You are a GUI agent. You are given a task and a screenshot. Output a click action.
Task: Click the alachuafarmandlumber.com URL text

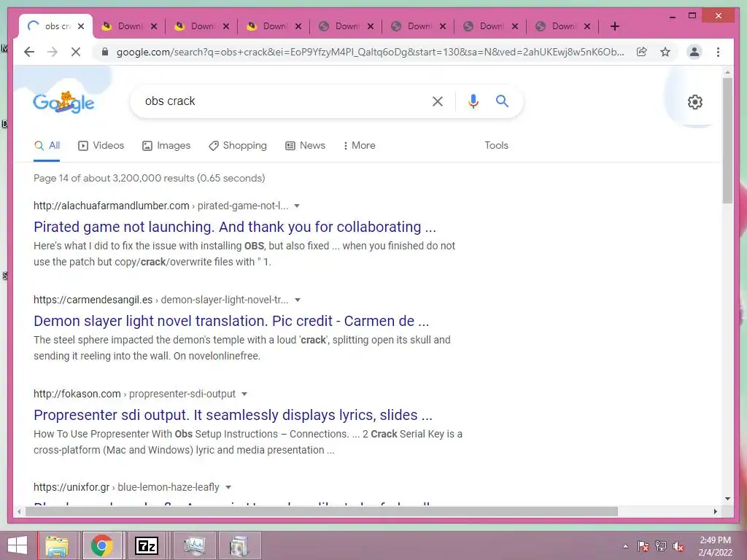pyautogui.click(x=112, y=206)
